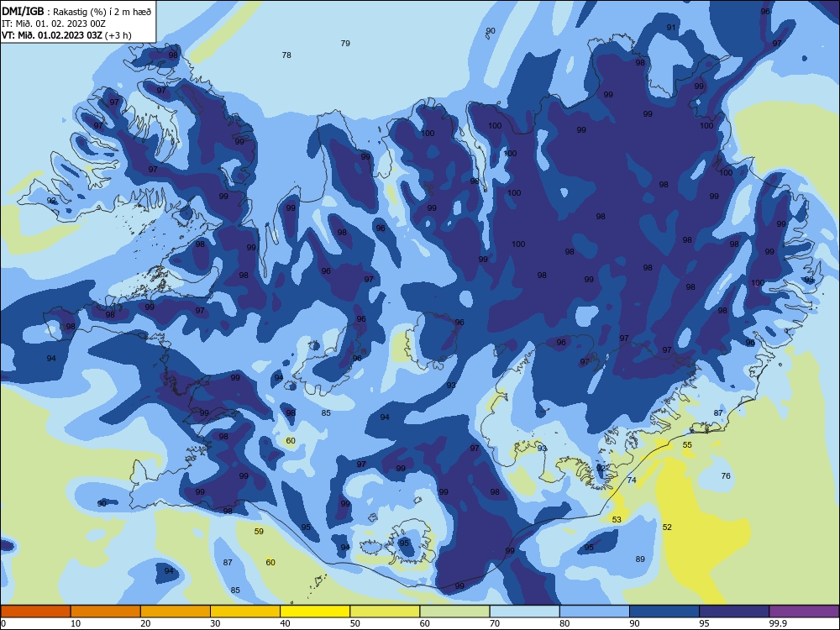Click the legend tick label 30
This screenshot has height=630, width=840.
click(215, 623)
